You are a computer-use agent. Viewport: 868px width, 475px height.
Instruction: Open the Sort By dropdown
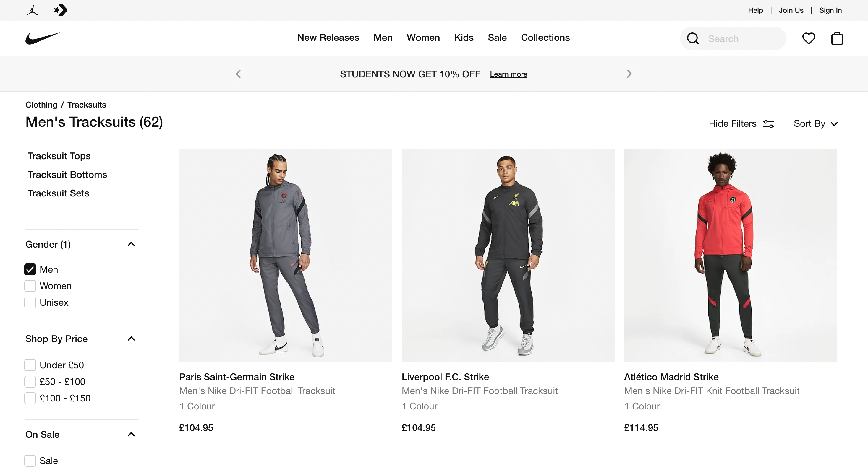point(815,123)
